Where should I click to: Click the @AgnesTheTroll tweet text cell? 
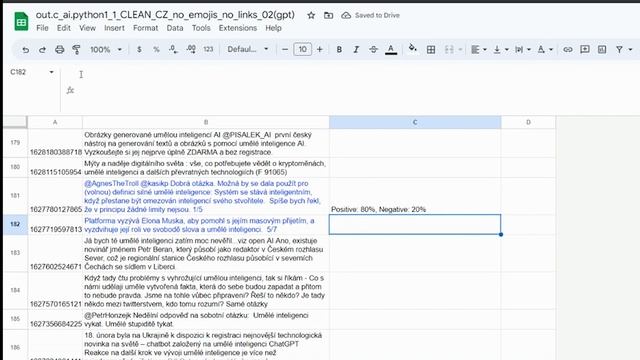[206, 196]
